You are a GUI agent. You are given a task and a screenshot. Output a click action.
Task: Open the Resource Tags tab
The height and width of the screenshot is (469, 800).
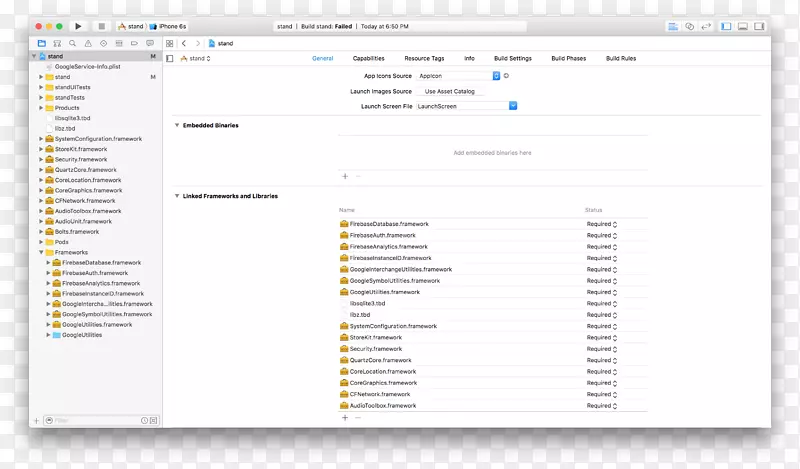coord(424,59)
